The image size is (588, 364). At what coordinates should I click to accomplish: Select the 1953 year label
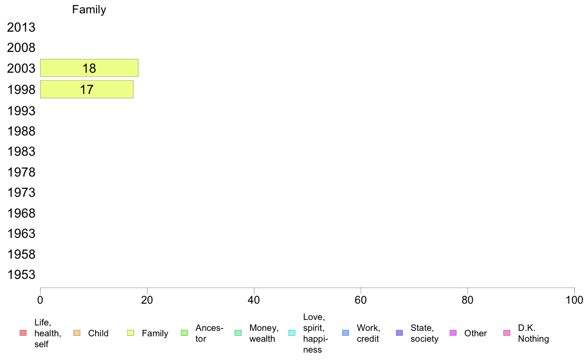click(21, 275)
